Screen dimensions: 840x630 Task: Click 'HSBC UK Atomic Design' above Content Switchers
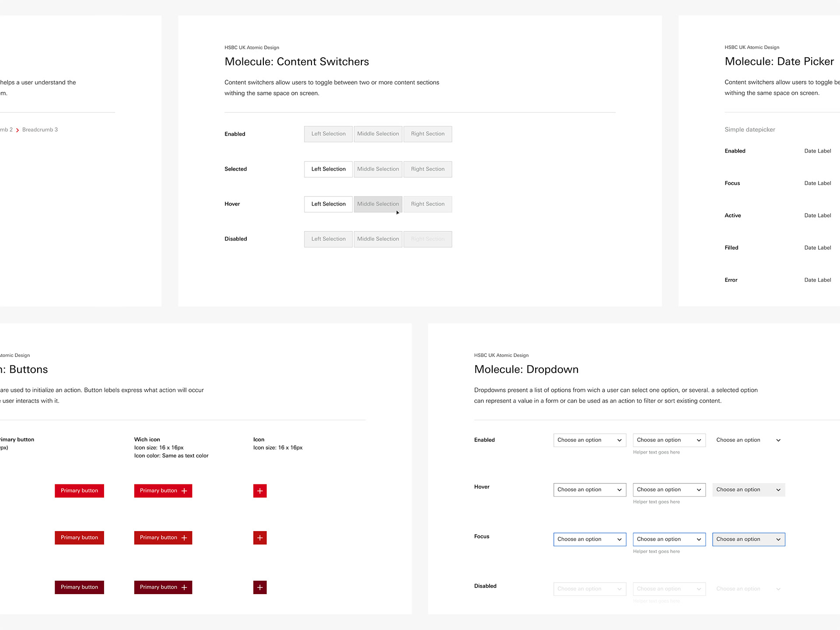(x=252, y=48)
